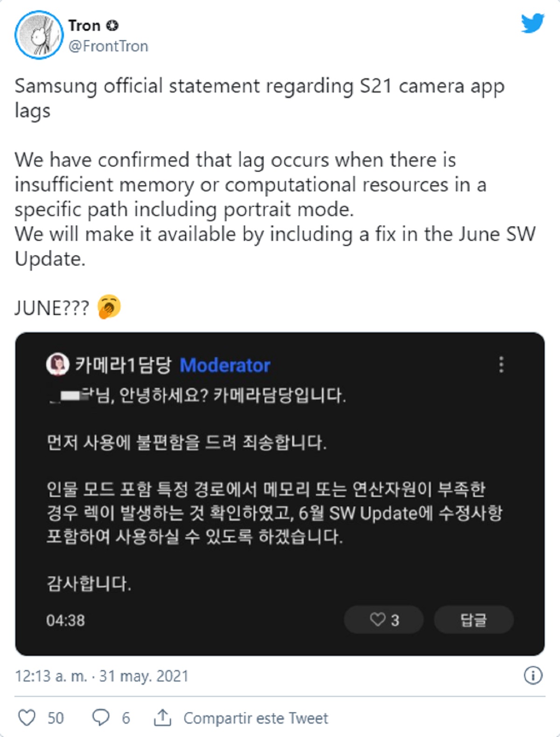Viewport: 560px width, 737px height.
Task: Click the 50 likes count
Action: 56,718
